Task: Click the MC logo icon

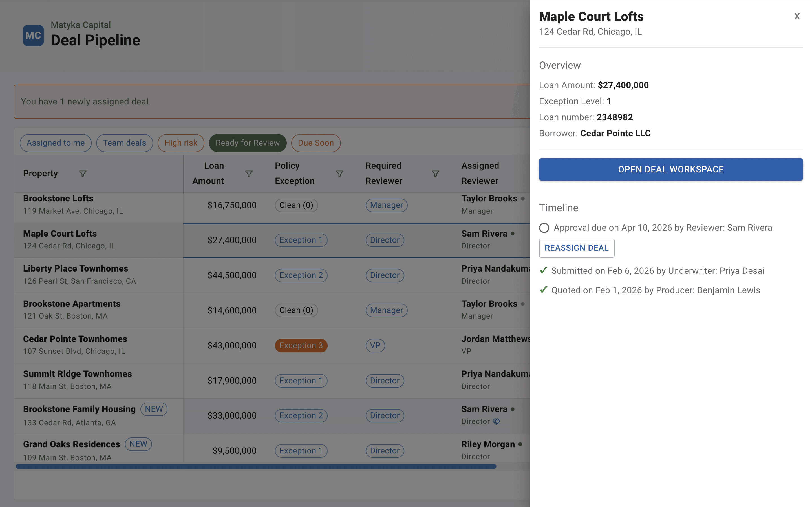Action: point(33,35)
